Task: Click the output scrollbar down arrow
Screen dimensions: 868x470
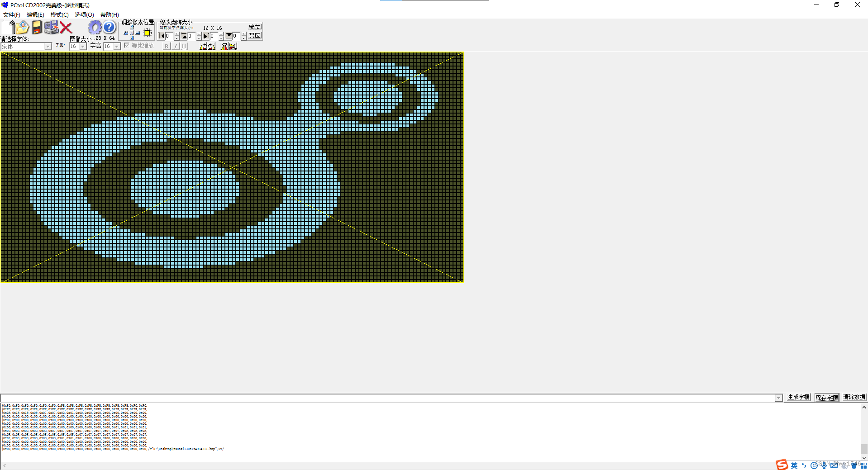Action: pos(864,458)
